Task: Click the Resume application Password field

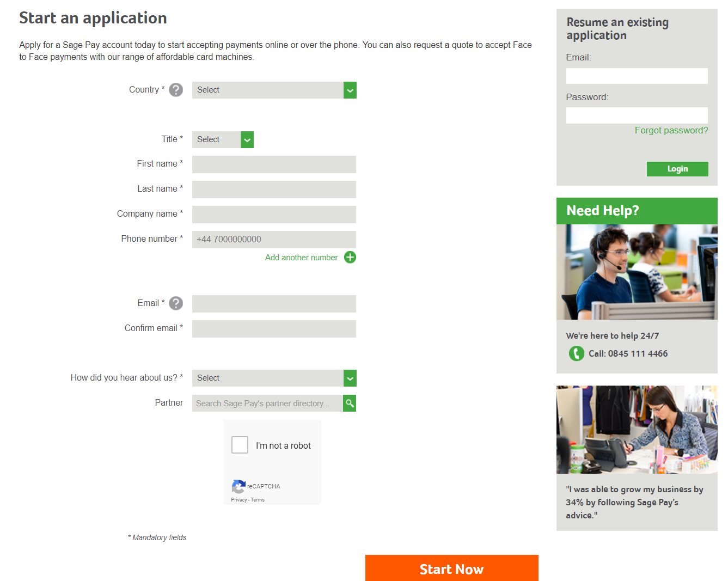Action: [x=637, y=115]
